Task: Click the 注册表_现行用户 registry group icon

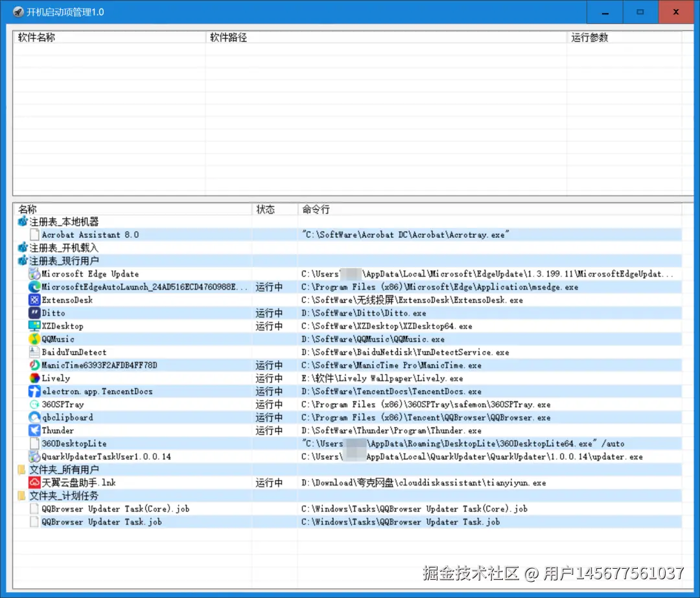Action: [22, 260]
